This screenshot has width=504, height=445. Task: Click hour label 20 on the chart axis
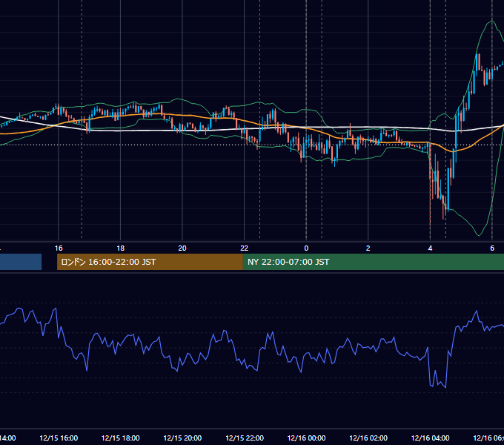tap(182, 248)
